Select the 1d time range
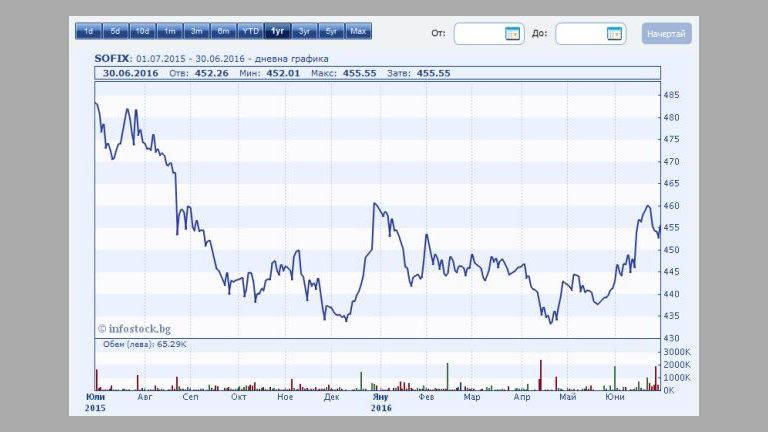The width and height of the screenshot is (768, 432). [88, 32]
